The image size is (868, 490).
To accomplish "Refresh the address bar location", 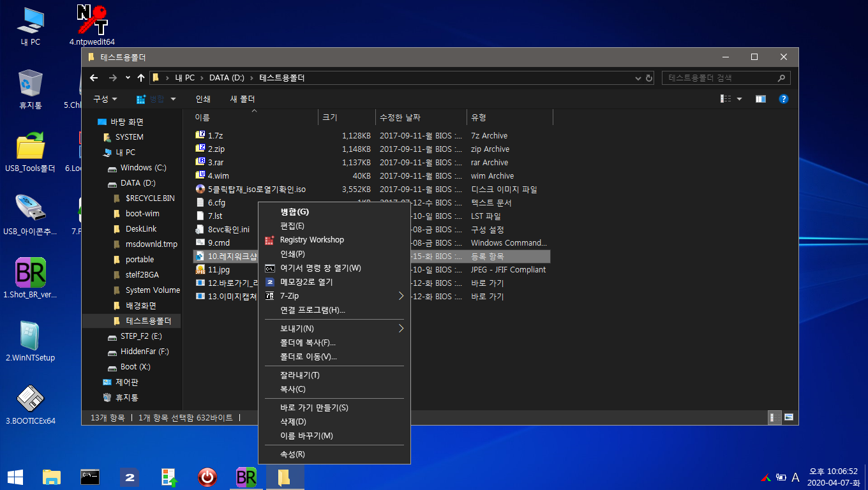I will (x=649, y=78).
